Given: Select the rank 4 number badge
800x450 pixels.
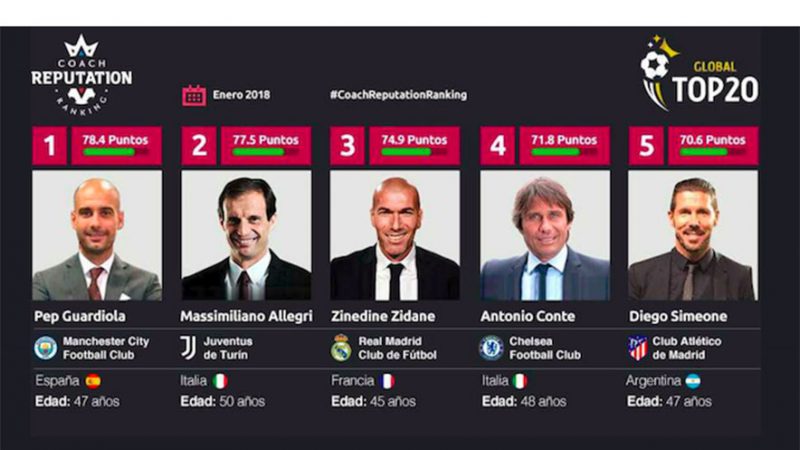Looking at the screenshot, I should (x=497, y=146).
